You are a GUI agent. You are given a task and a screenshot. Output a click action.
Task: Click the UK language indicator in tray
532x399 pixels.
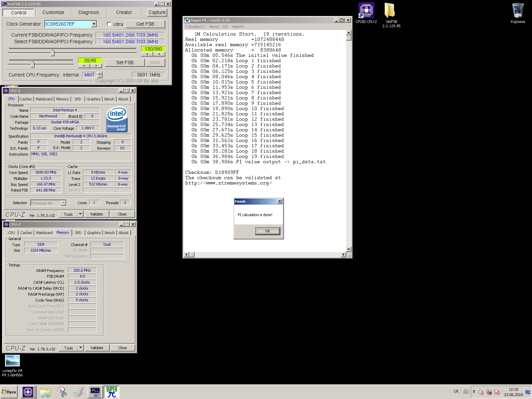456,391
